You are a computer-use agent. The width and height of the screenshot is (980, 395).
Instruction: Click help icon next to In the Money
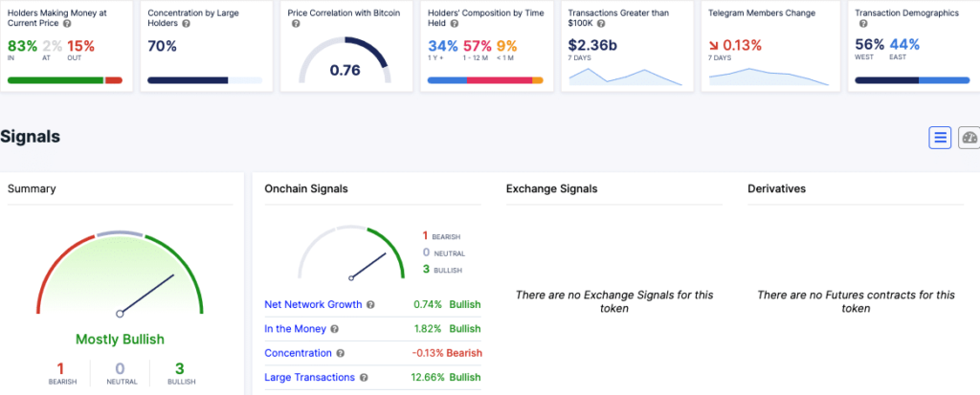[332, 329]
